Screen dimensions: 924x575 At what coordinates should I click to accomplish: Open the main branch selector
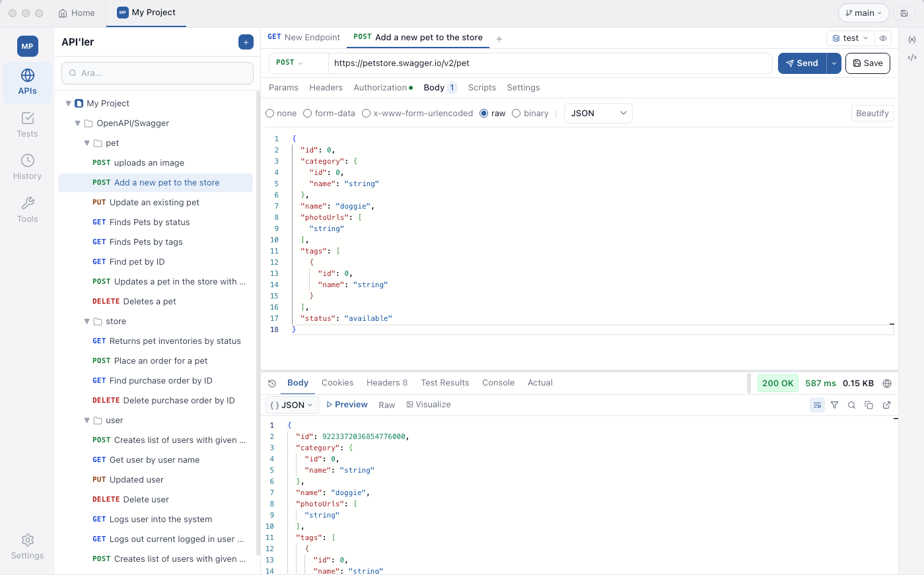(864, 13)
